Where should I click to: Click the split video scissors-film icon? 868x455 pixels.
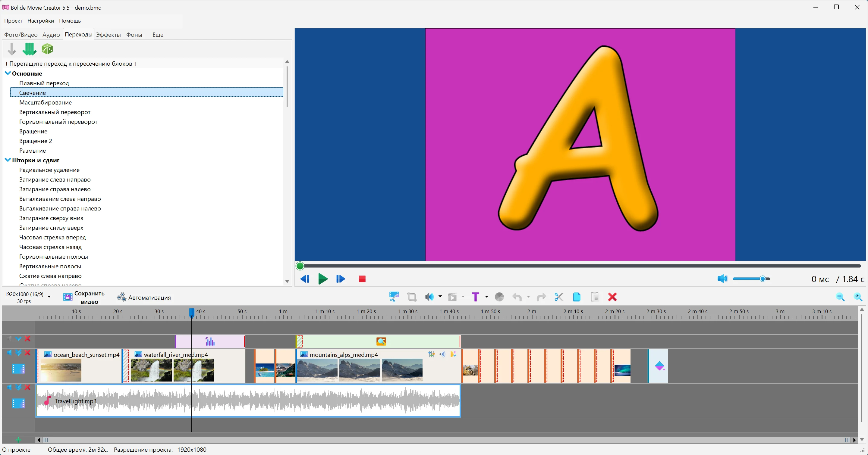click(x=394, y=297)
